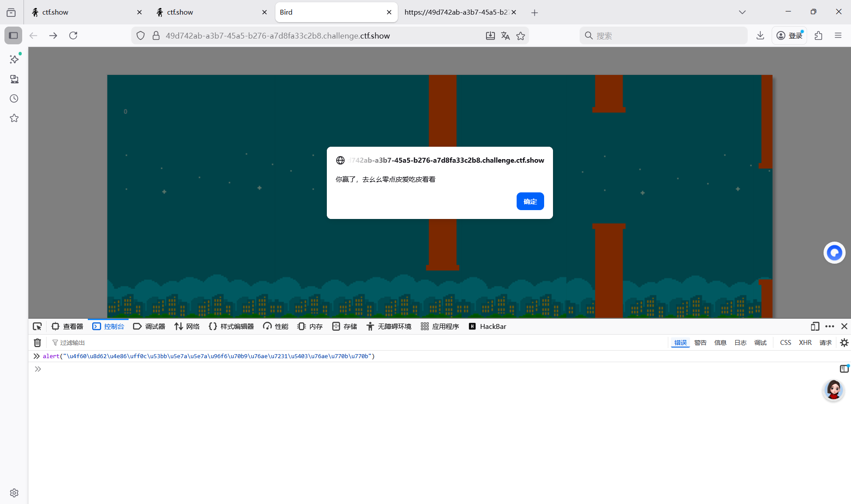Viewport: 851px width, 504px height.
Task: Switch to the 查看器 inspector tab
Action: click(67, 327)
